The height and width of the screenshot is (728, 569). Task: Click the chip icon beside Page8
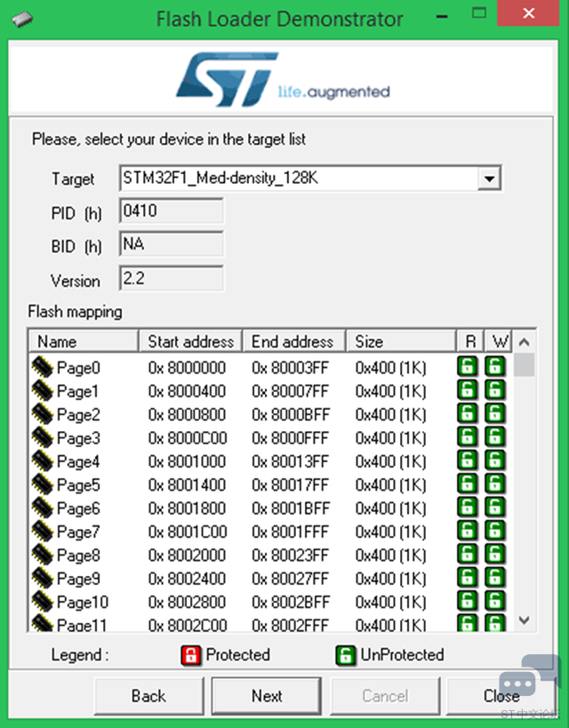(x=43, y=555)
